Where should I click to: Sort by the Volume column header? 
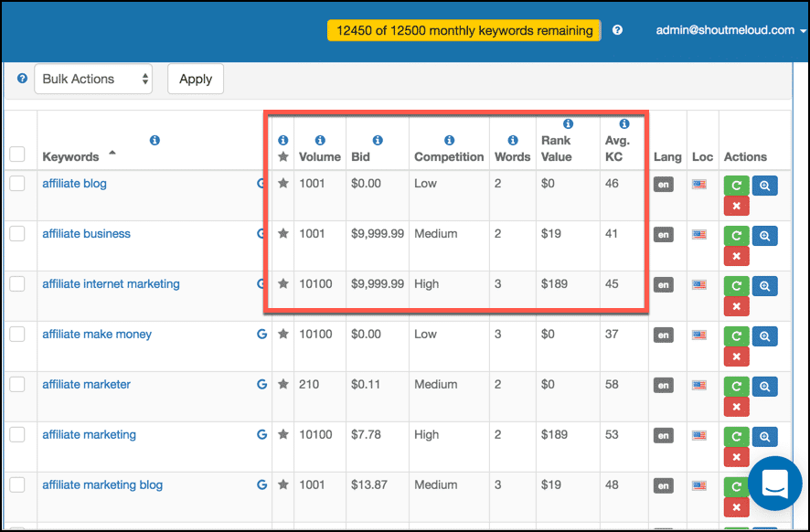(320, 156)
